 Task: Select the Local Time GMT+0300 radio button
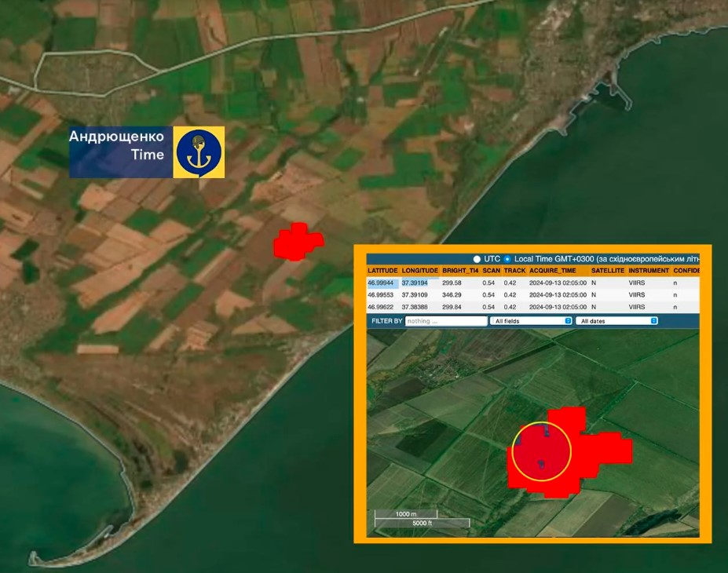point(507,259)
